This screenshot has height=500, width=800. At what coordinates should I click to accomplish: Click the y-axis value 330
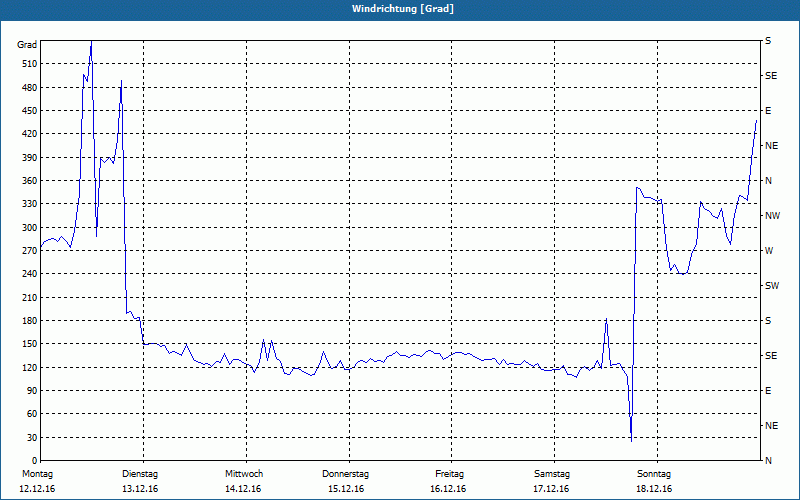tap(30, 204)
